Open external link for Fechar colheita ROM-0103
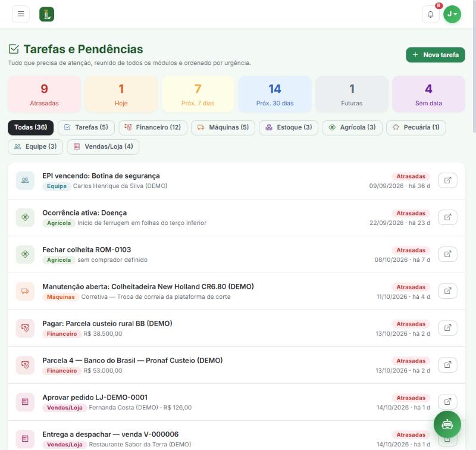 447,254
